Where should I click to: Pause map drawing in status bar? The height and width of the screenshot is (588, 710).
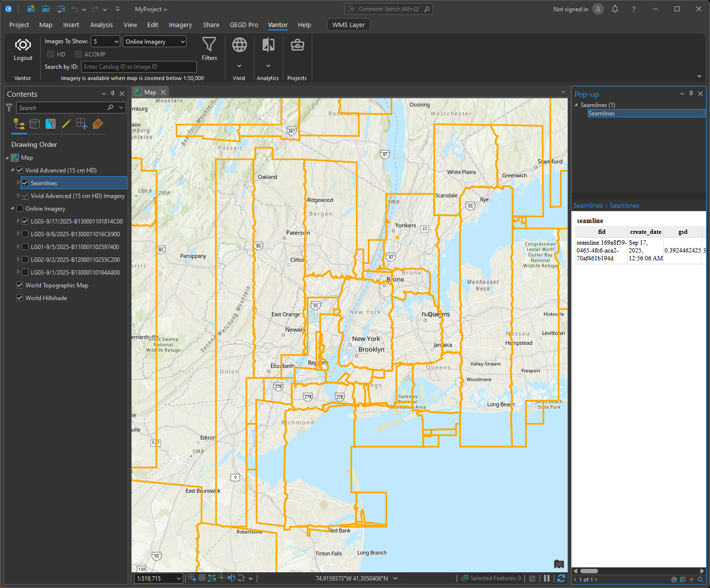546,578
